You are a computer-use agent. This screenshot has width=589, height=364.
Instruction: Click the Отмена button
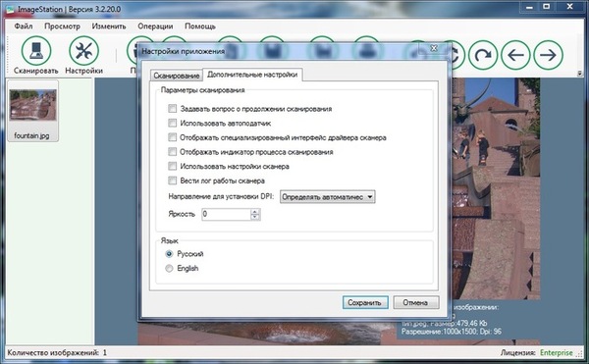tap(416, 302)
